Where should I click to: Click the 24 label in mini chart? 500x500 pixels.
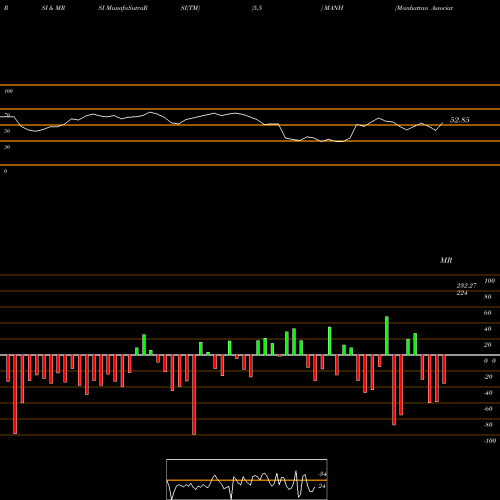click(322, 486)
